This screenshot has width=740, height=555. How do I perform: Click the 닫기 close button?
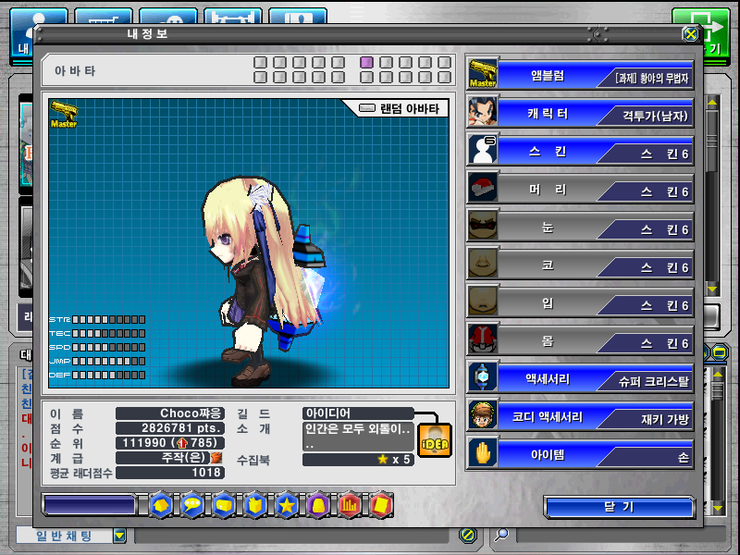(619, 507)
